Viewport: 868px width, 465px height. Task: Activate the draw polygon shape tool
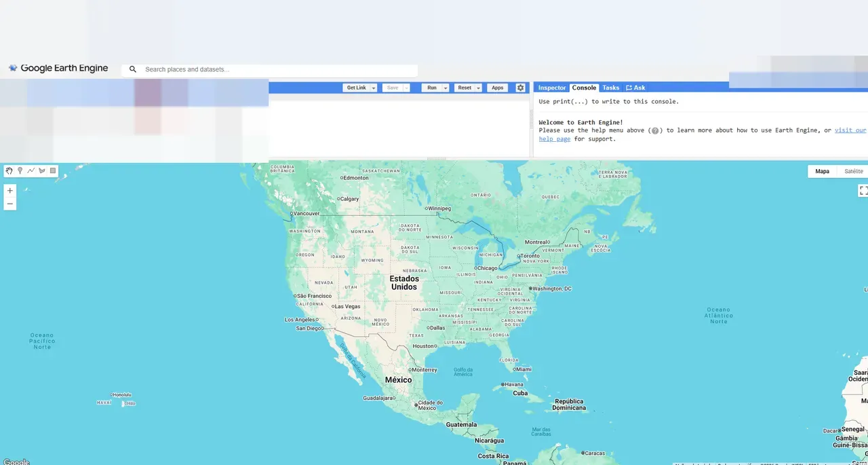click(x=42, y=170)
